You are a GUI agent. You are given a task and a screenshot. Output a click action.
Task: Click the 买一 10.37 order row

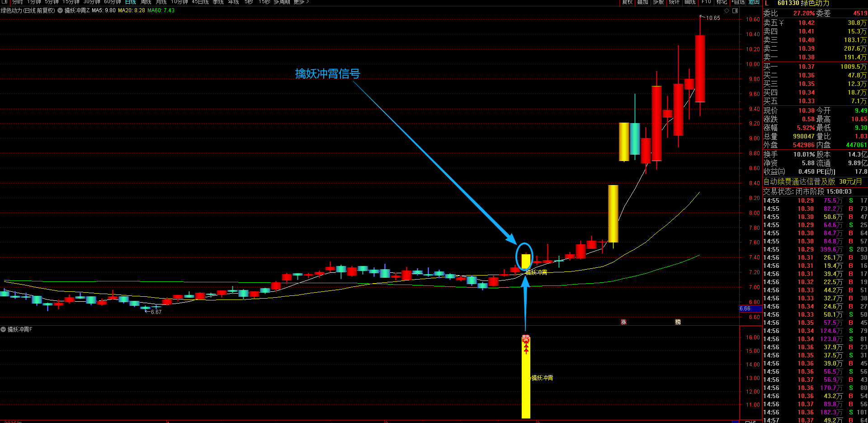coord(815,67)
